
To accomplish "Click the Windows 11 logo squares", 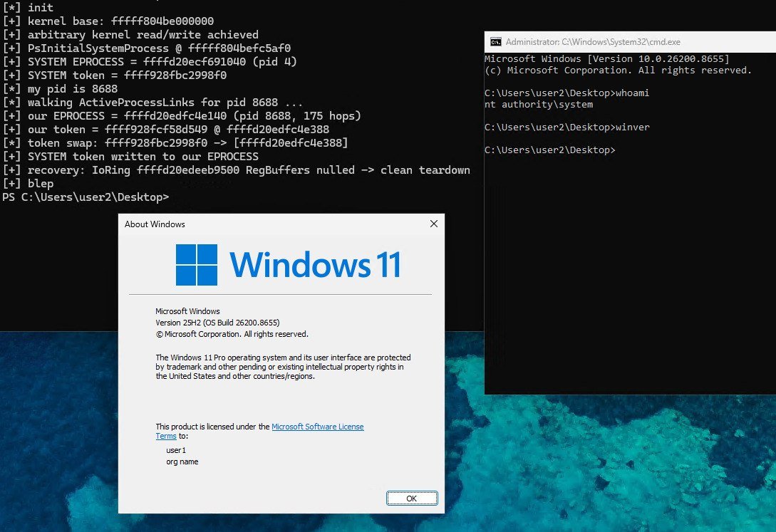I will point(197,264).
